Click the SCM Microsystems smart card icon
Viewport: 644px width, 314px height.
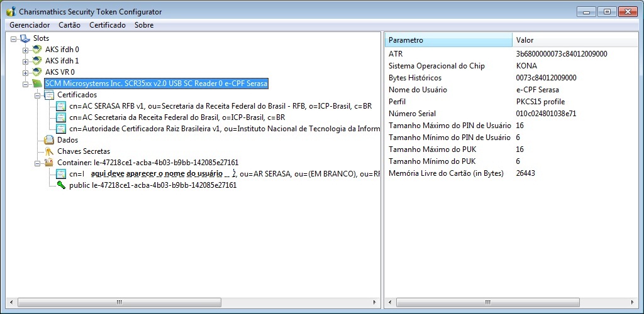pyautogui.click(x=37, y=84)
